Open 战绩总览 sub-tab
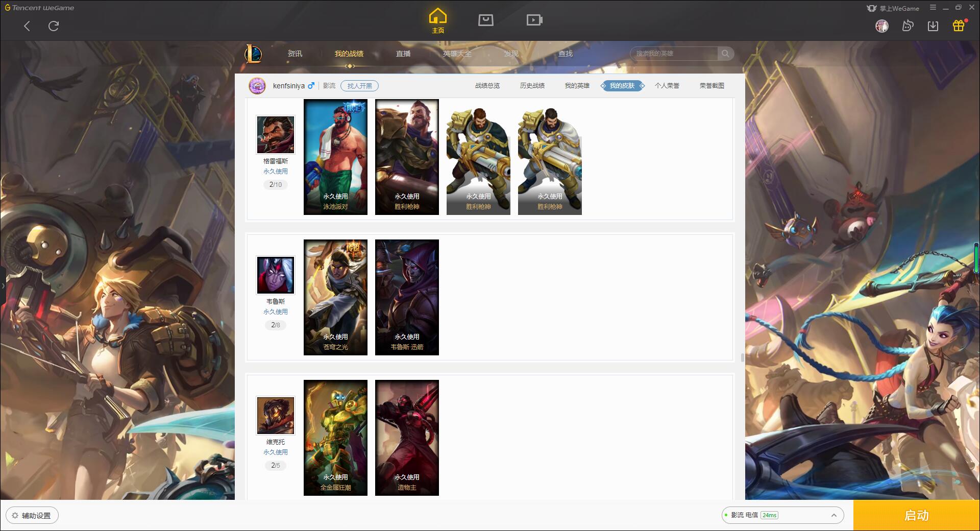This screenshot has height=531, width=980. click(x=487, y=86)
